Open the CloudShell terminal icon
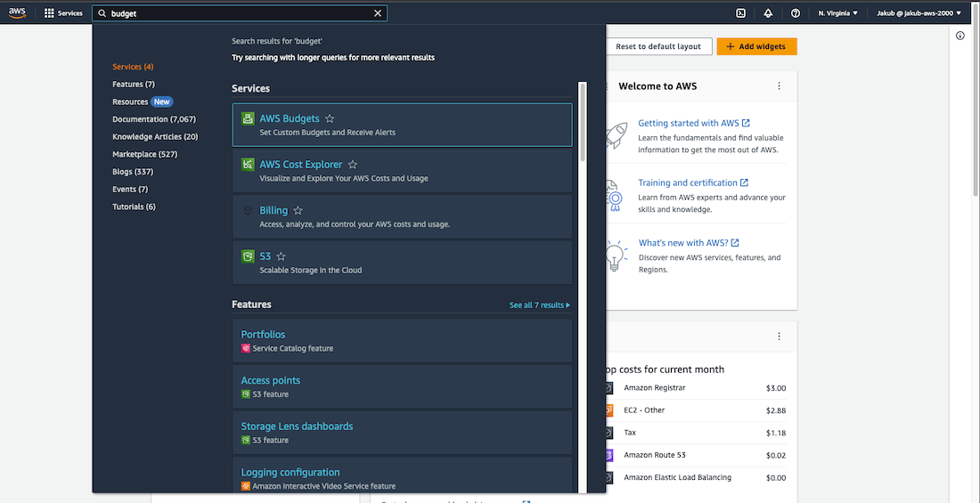 pos(740,13)
